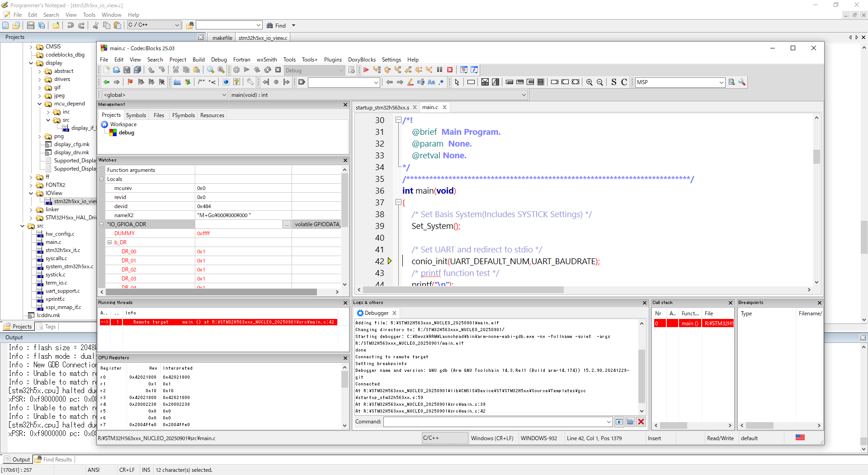Switch to the startup_stm32h563xx.s editor tab
Viewport: 868px width, 475px height.
(382, 108)
